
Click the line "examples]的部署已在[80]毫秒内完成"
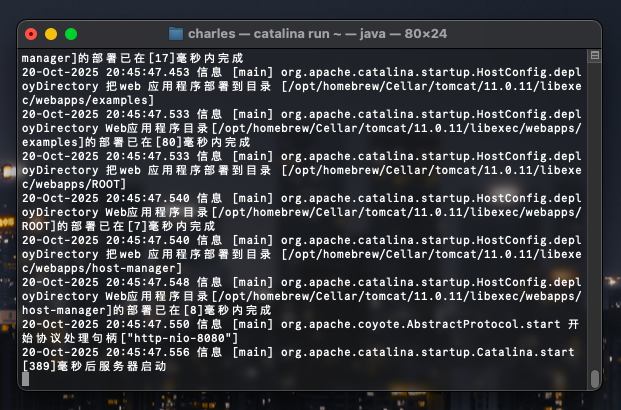point(136,142)
